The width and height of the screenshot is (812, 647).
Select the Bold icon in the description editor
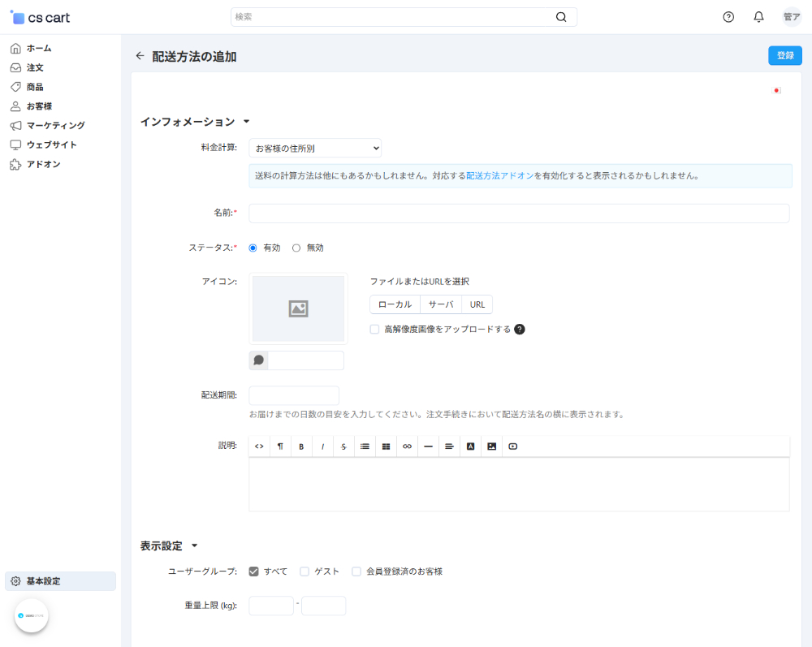pos(301,446)
